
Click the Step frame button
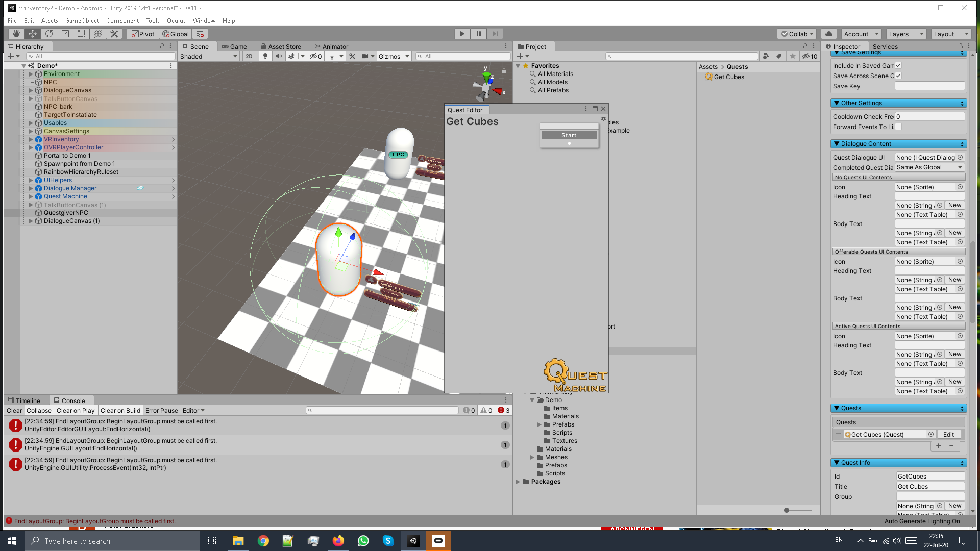tap(495, 34)
